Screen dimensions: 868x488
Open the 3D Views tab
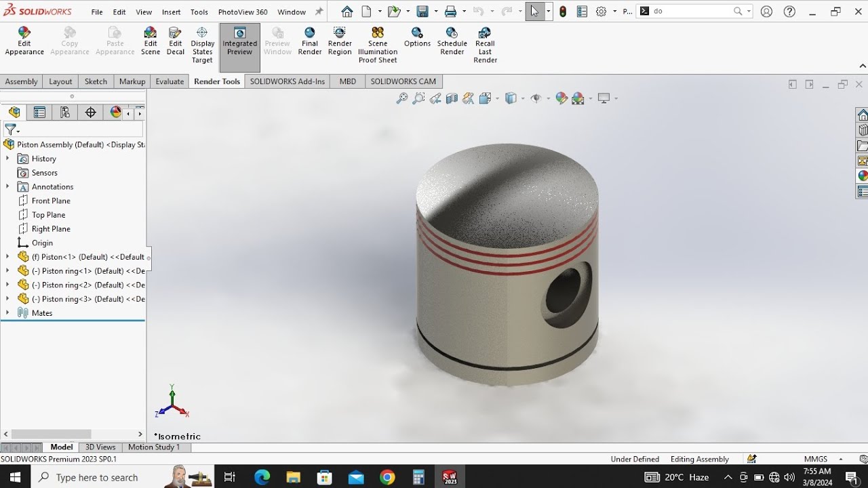[100, 447]
